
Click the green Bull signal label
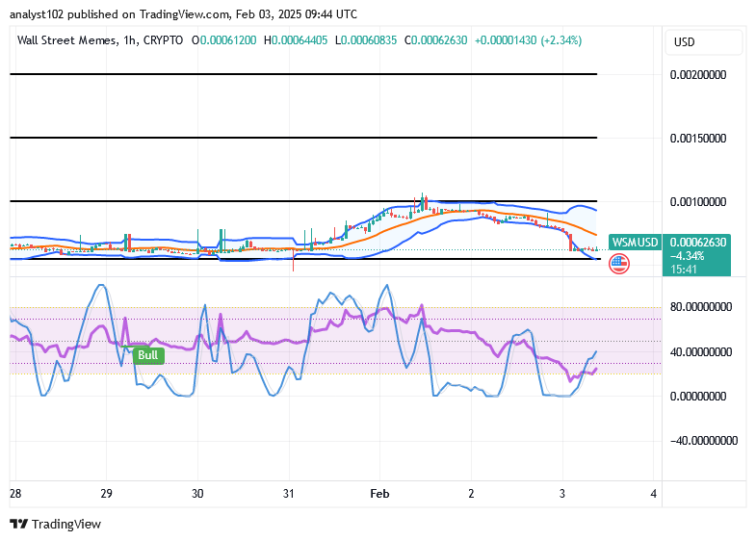(x=148, y=355)
